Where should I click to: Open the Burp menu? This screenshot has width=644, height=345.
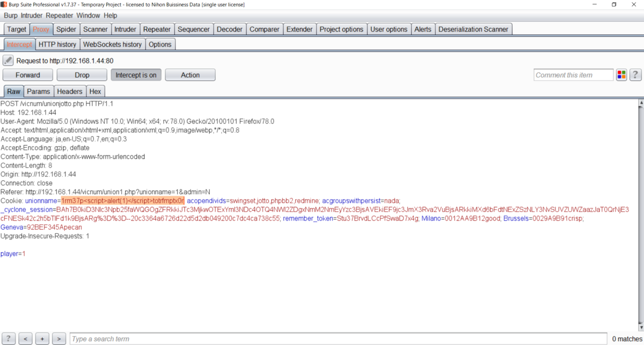(11, 16)
